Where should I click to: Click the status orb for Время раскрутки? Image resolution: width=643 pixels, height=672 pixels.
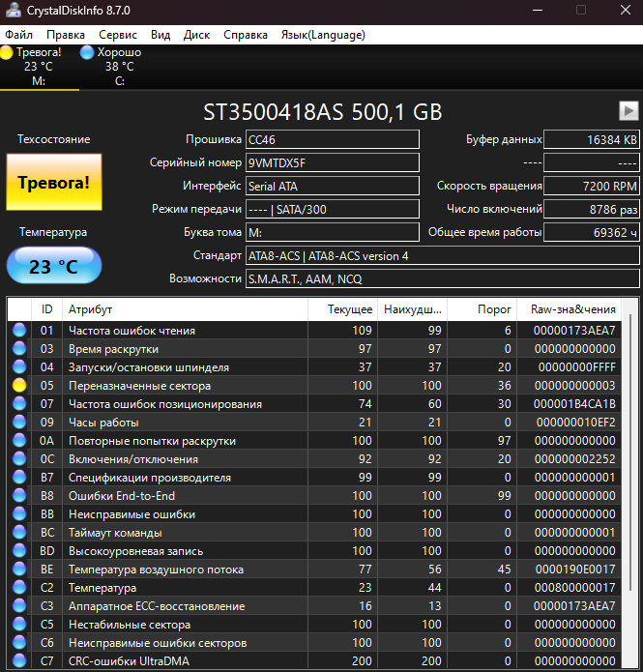[19, 348]
